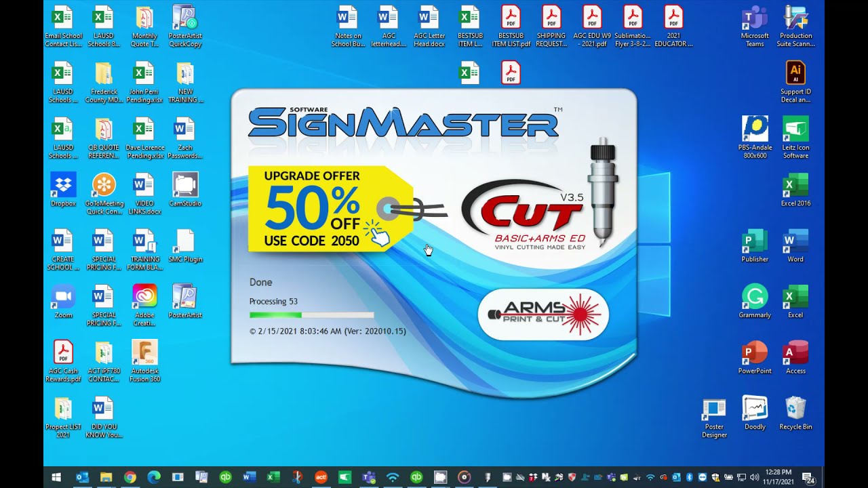Open AGC letterhead Word document

click(388, 27)
